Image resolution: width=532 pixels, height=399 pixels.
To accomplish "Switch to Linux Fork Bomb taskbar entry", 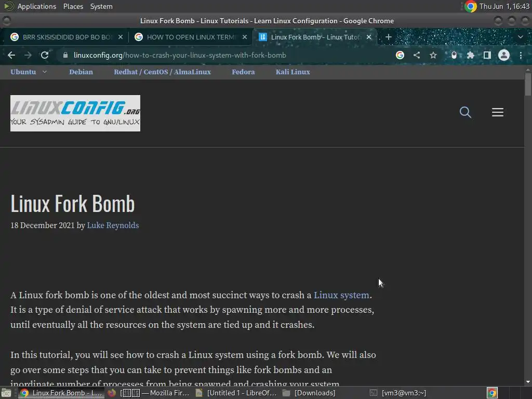I will tap(61, 393).
